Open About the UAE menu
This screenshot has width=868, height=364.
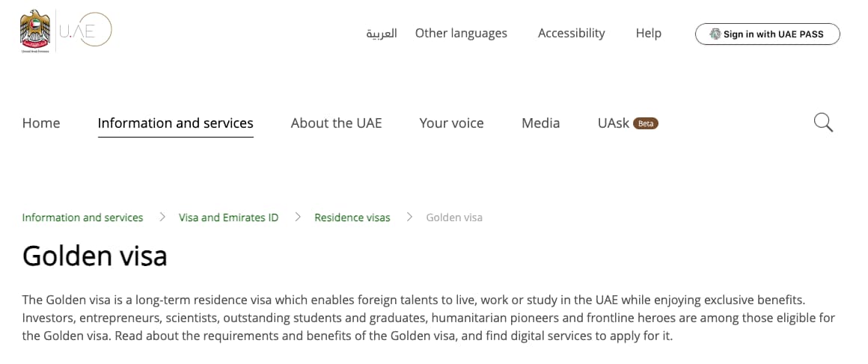(x=337, y=123)
